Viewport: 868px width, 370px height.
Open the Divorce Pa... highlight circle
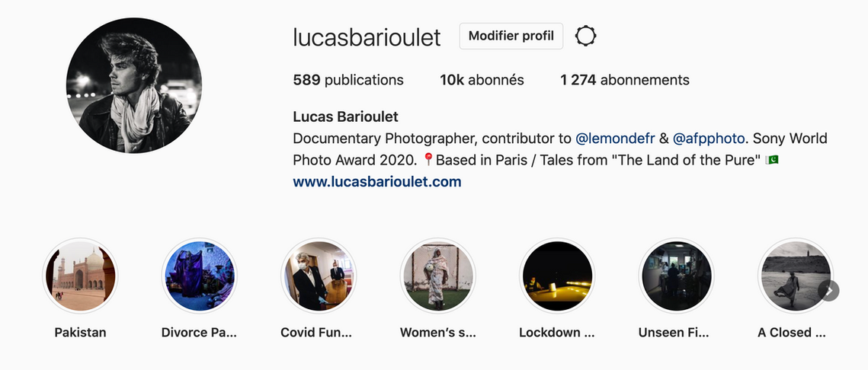coord(200,276)
